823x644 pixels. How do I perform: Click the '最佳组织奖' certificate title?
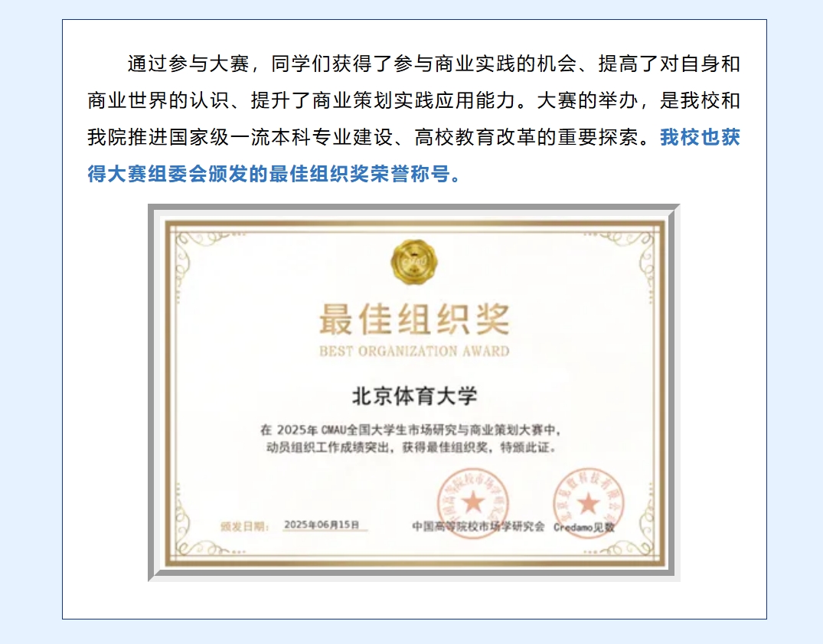(x=415, y=319)
